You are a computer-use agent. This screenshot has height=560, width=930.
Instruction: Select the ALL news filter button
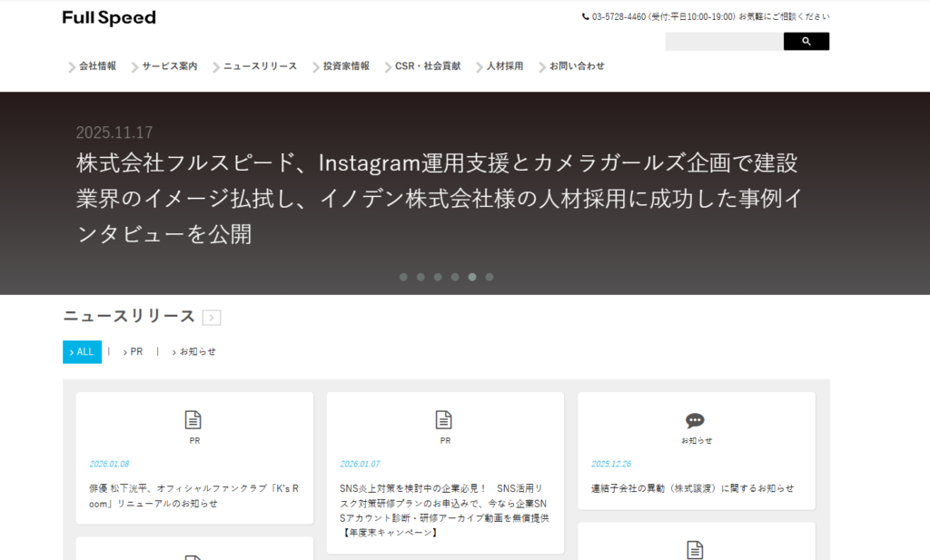tap(82, 352)
